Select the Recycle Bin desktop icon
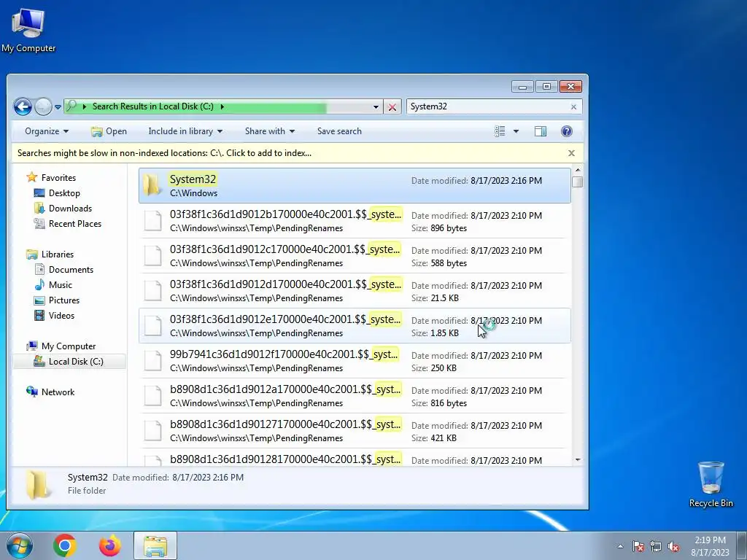Image resolution: width=747 pixels, height=560 pixels. click(711, 484)
